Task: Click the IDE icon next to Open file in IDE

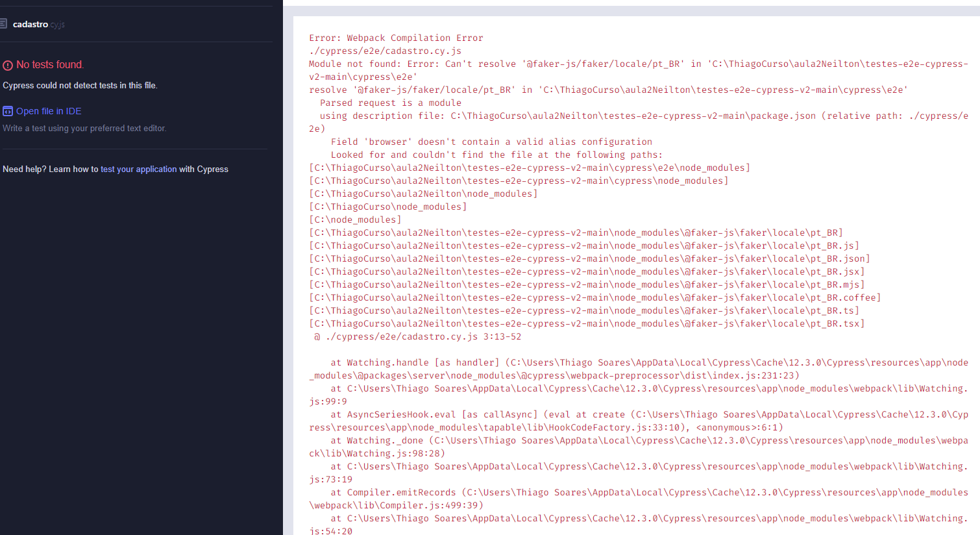Action: click(8, 111)
